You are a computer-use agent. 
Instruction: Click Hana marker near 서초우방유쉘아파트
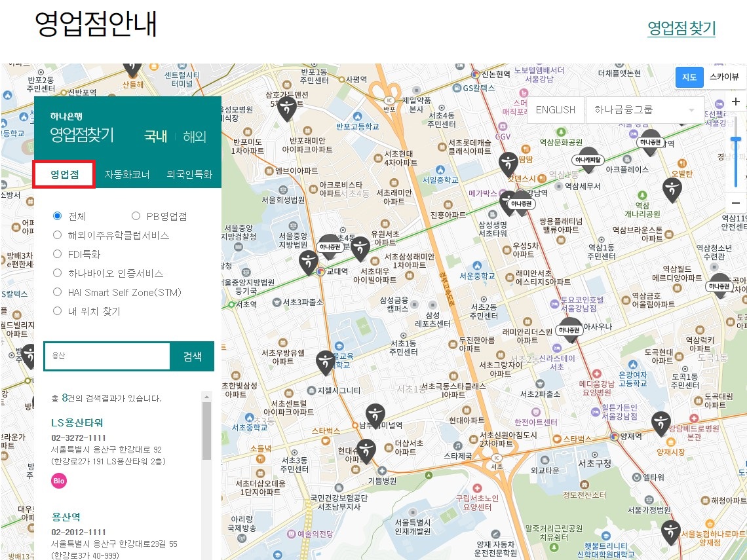[x=326, y=362]
